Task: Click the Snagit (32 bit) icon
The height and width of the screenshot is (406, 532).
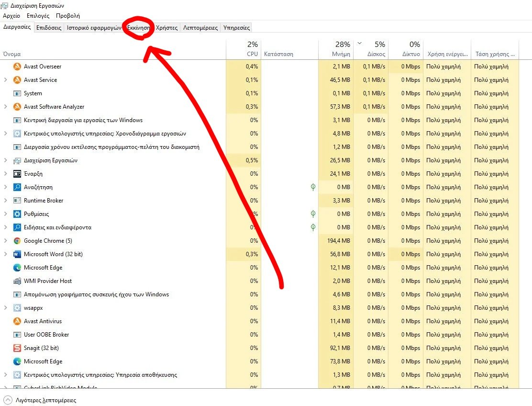Action: coord(17,348)
